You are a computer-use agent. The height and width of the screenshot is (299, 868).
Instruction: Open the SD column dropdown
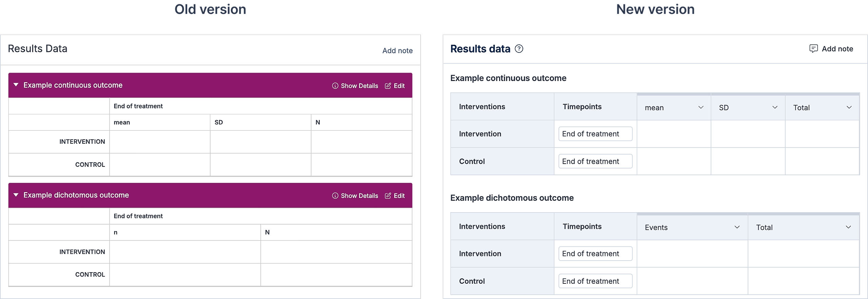click(775, 107)
